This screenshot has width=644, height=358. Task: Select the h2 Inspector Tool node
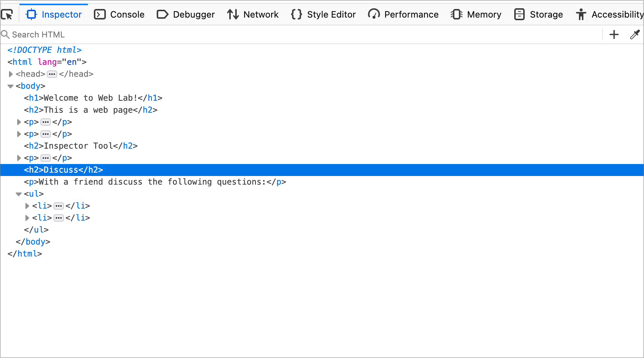coord(81,146)
